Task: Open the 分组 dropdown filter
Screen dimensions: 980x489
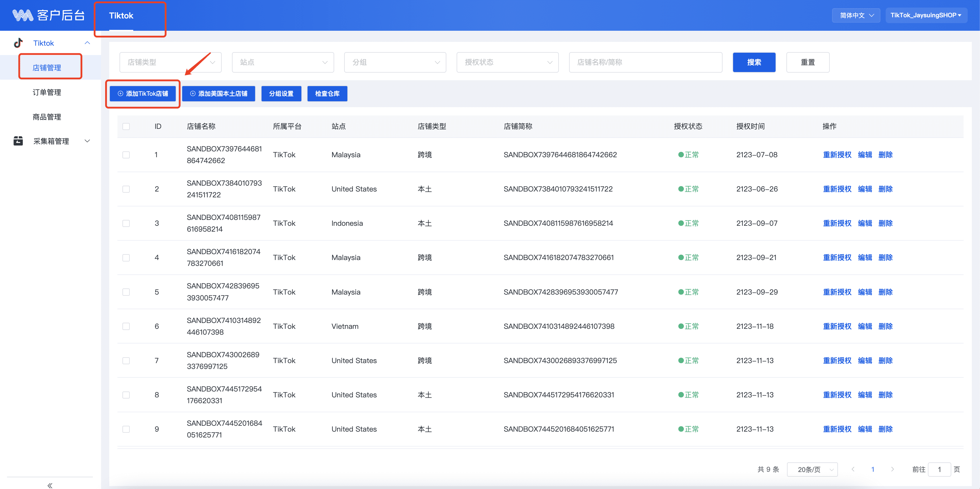Action: (x=395, y=62)
